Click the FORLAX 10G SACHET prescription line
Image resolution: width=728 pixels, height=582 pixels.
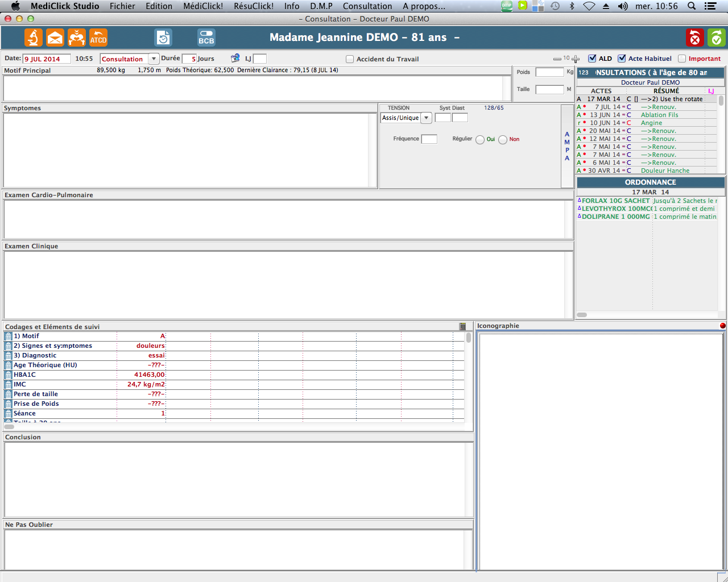point(615,201)
